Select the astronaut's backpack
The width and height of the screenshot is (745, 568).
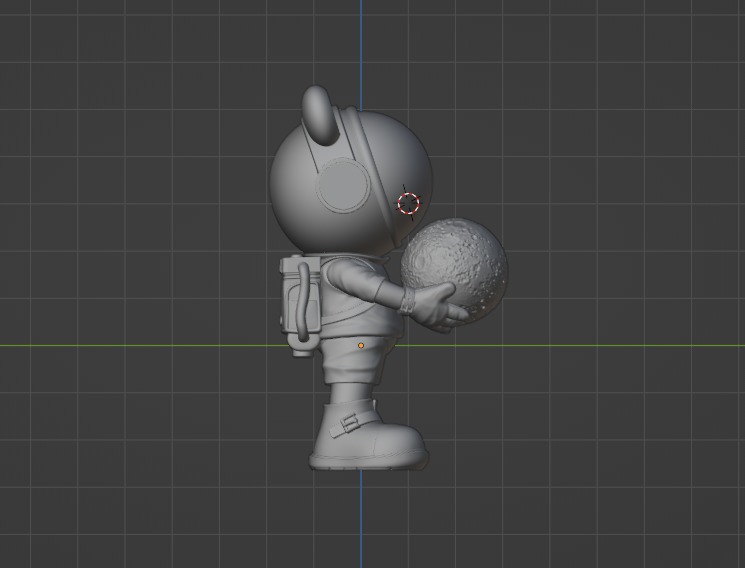(300, 304)
